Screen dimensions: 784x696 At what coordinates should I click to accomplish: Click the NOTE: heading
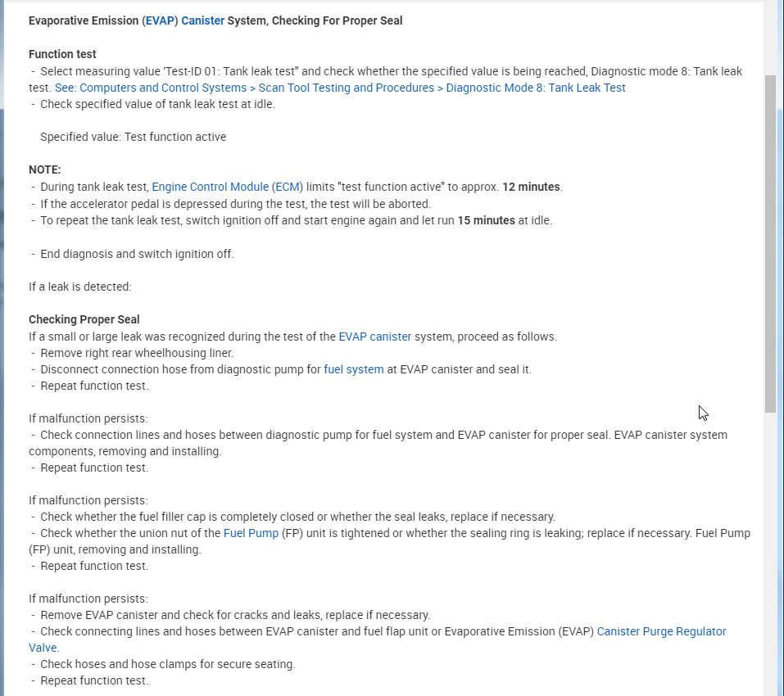45,169
